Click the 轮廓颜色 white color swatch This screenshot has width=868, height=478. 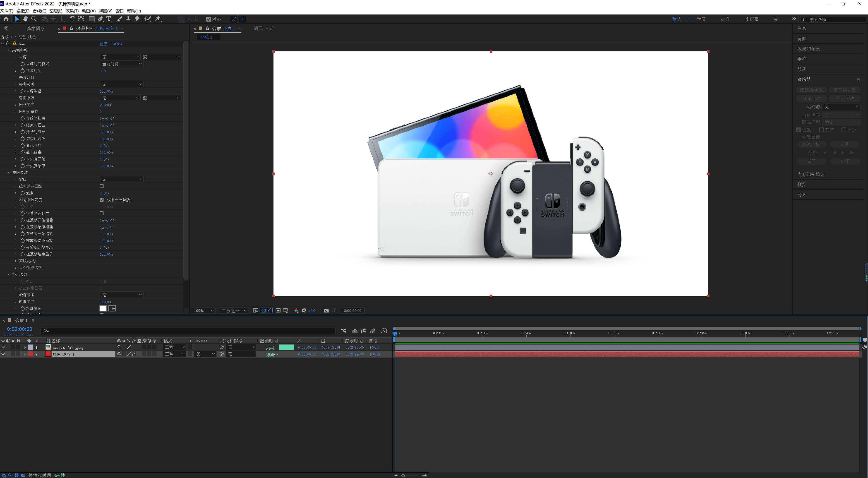[x=103, y=308]
